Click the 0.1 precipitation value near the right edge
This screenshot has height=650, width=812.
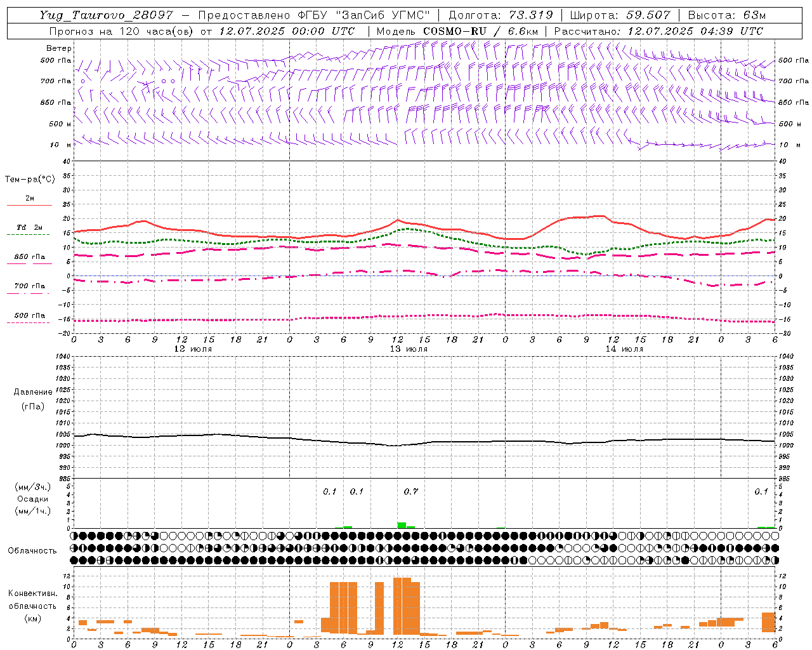[761, 491]
